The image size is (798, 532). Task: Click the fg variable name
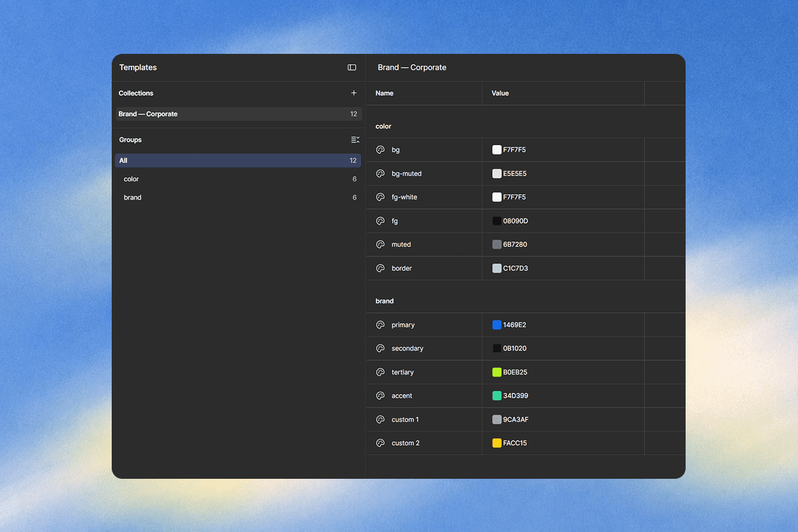[x=395, y=221]
